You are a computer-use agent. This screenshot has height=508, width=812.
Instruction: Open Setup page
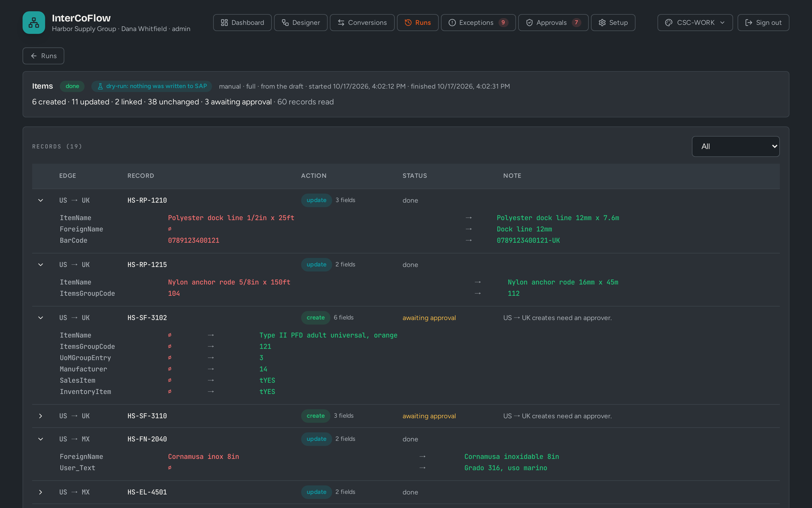click(613, 23)
